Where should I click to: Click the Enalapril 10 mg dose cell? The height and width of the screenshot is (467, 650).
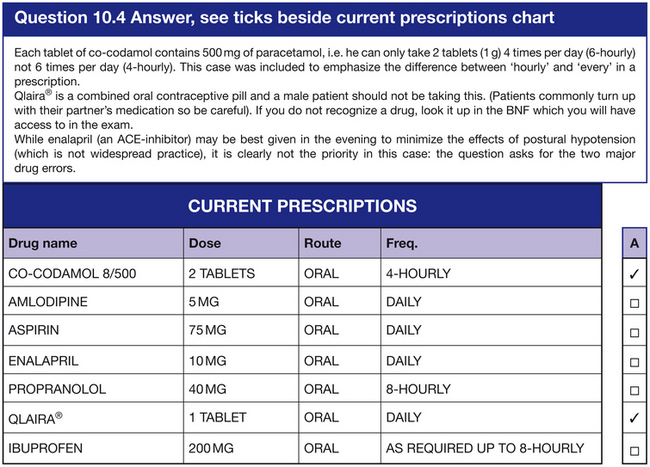(x=208, y=360)
